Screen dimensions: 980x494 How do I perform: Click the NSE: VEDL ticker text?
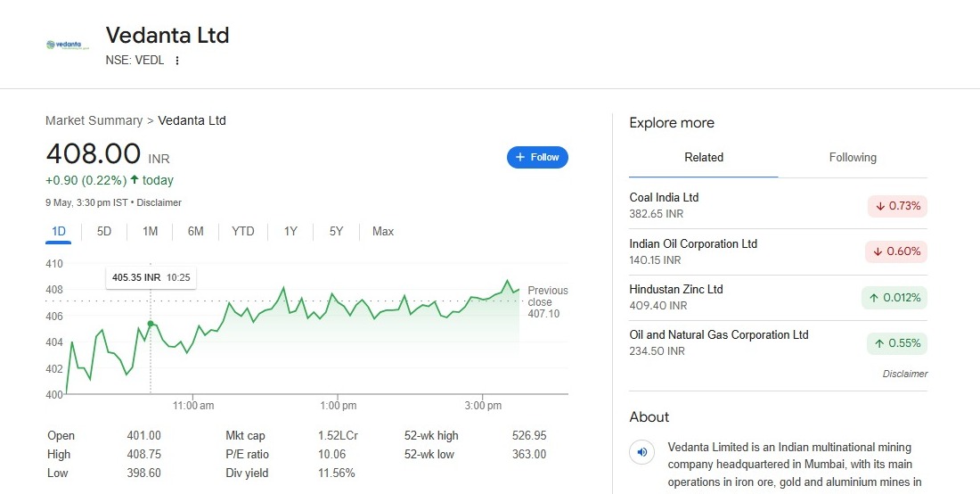[x=135, y=61]
